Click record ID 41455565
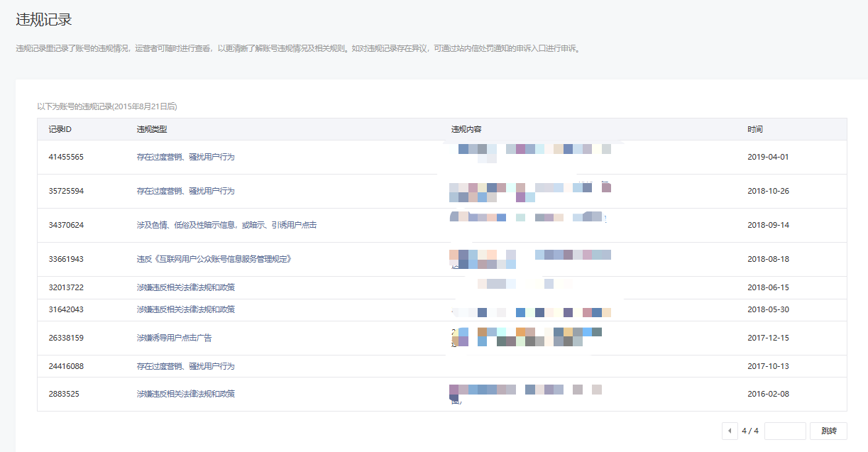 [66, 157]
